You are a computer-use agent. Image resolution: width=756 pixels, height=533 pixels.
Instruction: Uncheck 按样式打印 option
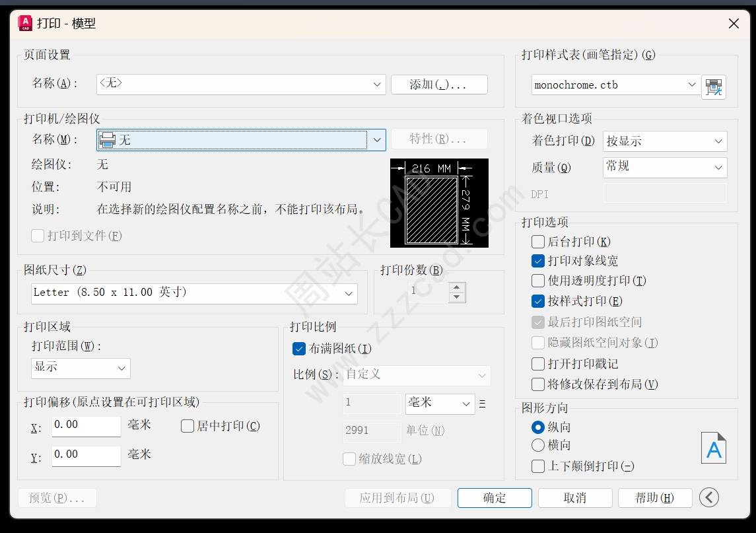(537, 301)
